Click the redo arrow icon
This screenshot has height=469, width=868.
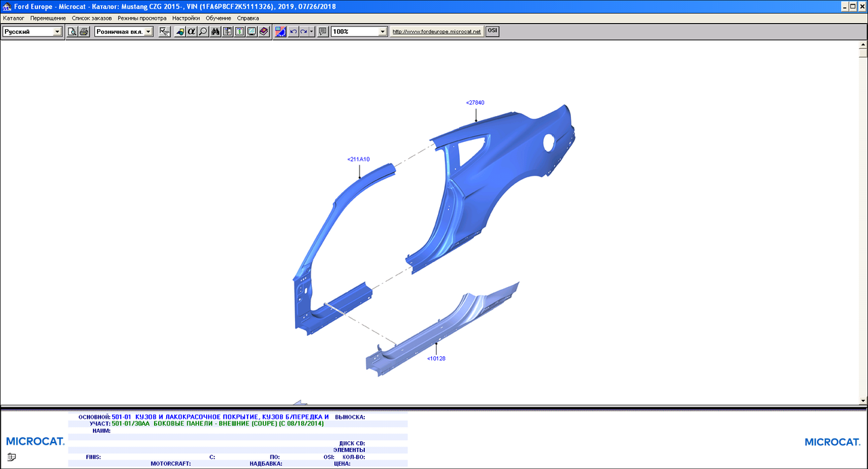tap(304, 31)
